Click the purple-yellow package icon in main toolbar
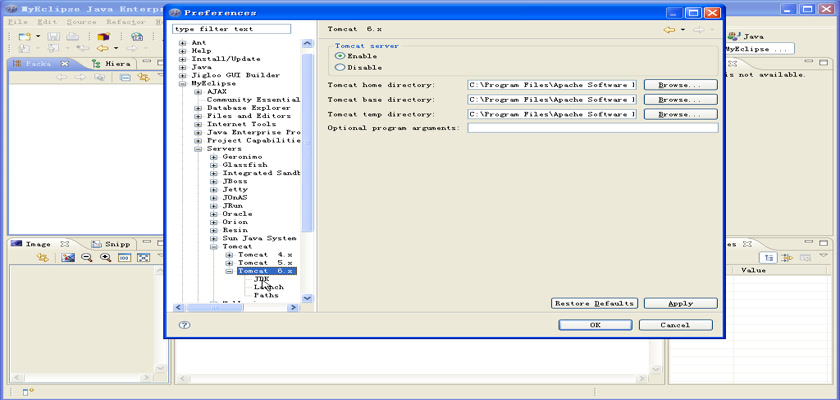Screen dimensions: 840x400 tap(103, 36)
